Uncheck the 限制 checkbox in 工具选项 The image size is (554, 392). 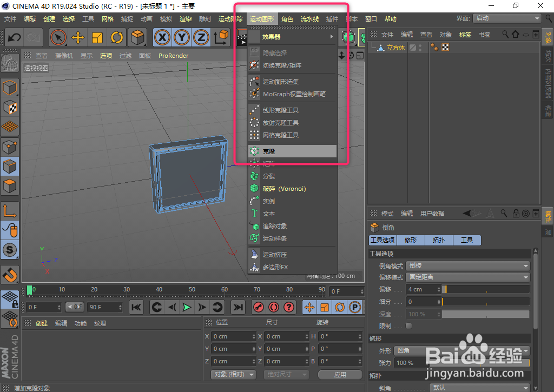pos(410,325)
